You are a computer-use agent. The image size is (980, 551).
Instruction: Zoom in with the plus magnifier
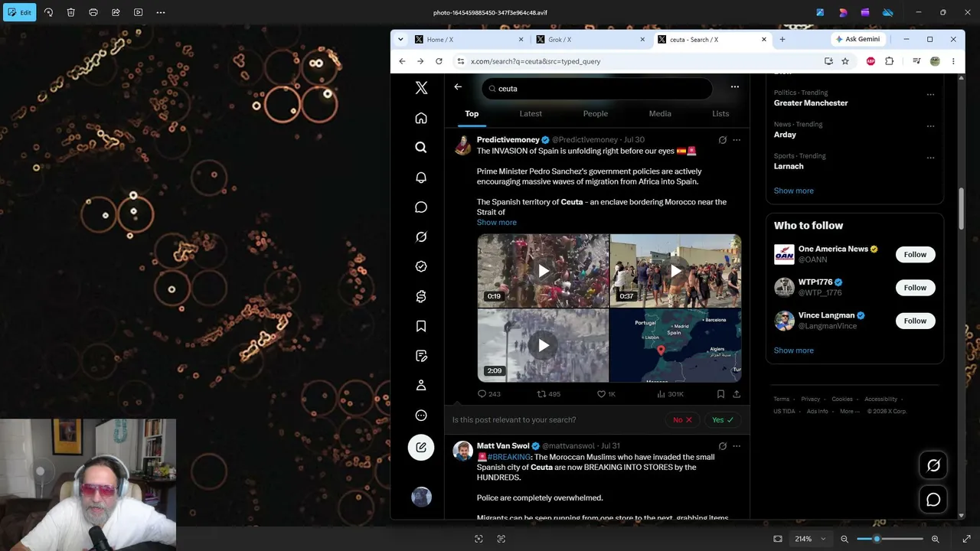tap(936, 539)
